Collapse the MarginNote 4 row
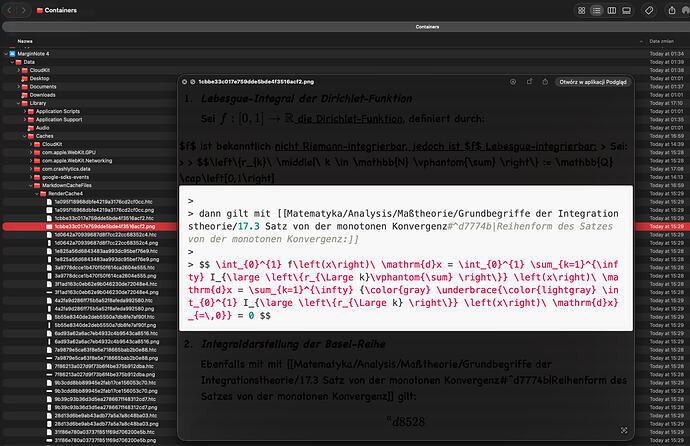This screenshot has height=446, width=690. [x=6, y=54]
